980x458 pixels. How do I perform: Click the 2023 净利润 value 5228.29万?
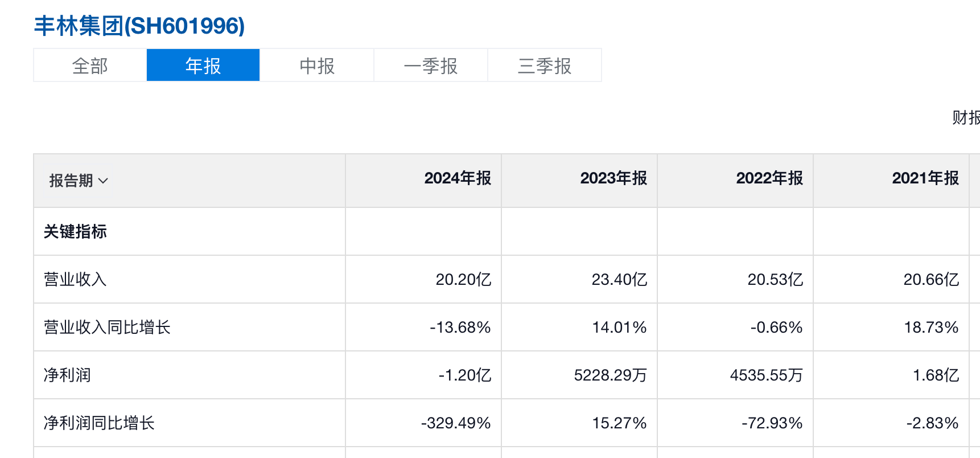click(x=610, y=375)
